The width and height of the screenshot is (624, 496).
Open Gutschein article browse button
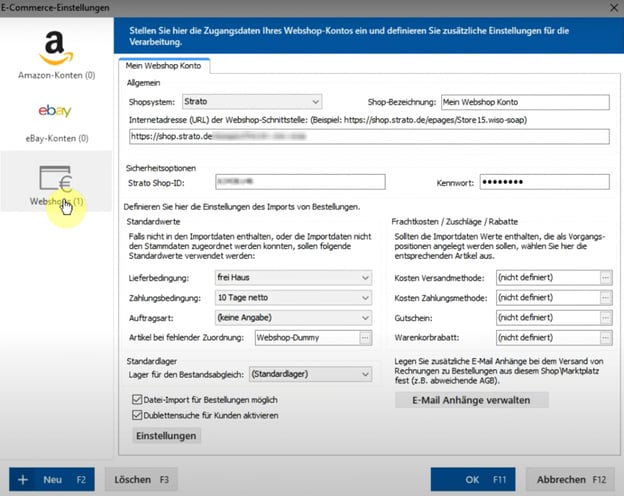(x=605, y=318)
